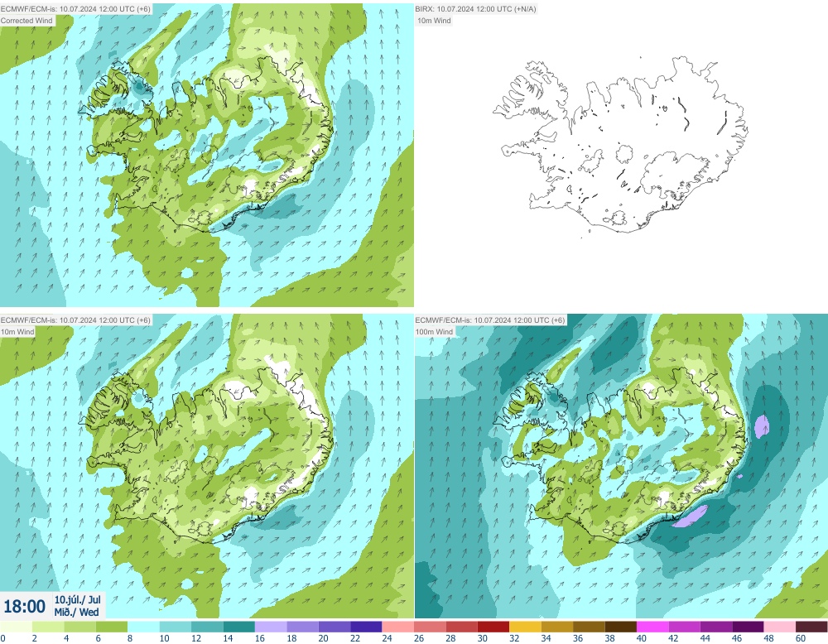Click the teal swatch between 12 and 14
Screen dimensions: 828x644
(207, 627)
